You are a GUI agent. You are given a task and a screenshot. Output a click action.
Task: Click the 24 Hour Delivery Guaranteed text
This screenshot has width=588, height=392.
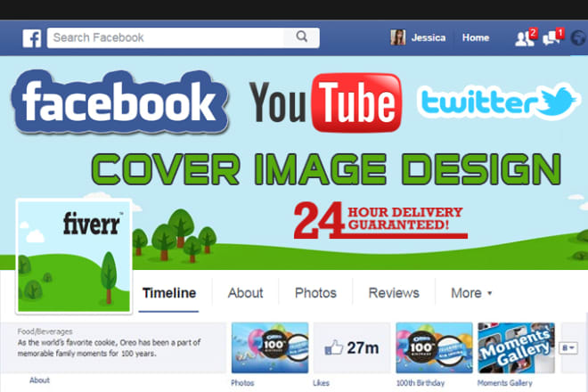(x=380, y=220)
